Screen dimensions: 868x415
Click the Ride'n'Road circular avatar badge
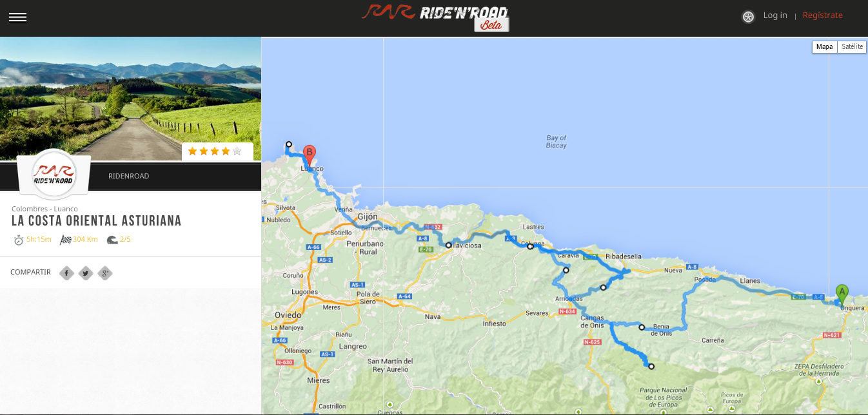pyautogui.click(x=54, y=174)
